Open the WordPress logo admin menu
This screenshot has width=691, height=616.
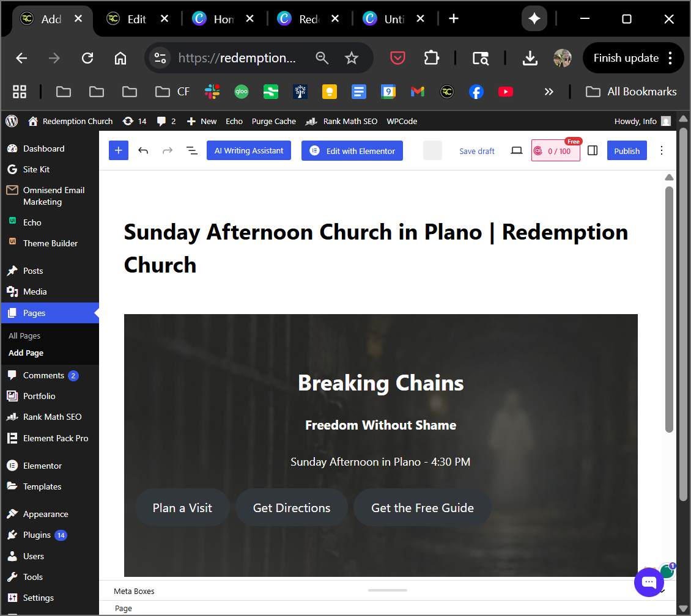(12, 121)
